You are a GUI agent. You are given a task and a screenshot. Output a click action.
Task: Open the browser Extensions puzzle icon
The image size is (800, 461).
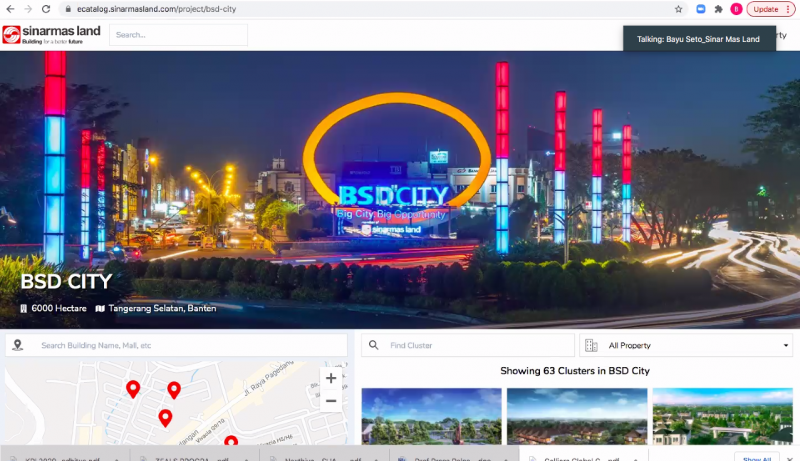719,9
